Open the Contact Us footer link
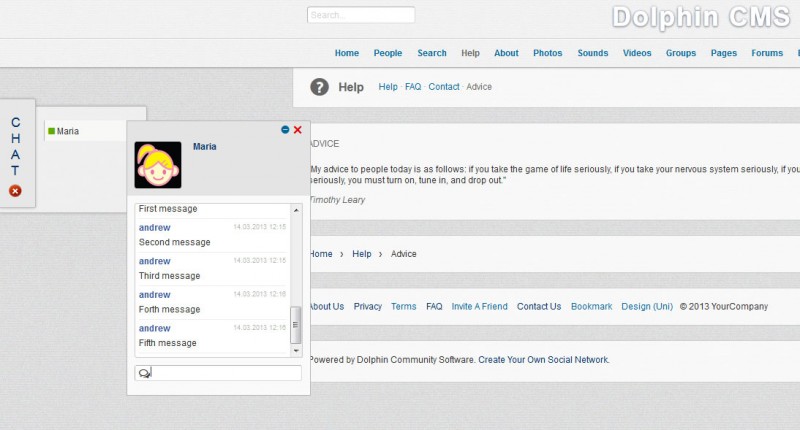The width and height of the screenshot is (800, 430). pos(539,307)
